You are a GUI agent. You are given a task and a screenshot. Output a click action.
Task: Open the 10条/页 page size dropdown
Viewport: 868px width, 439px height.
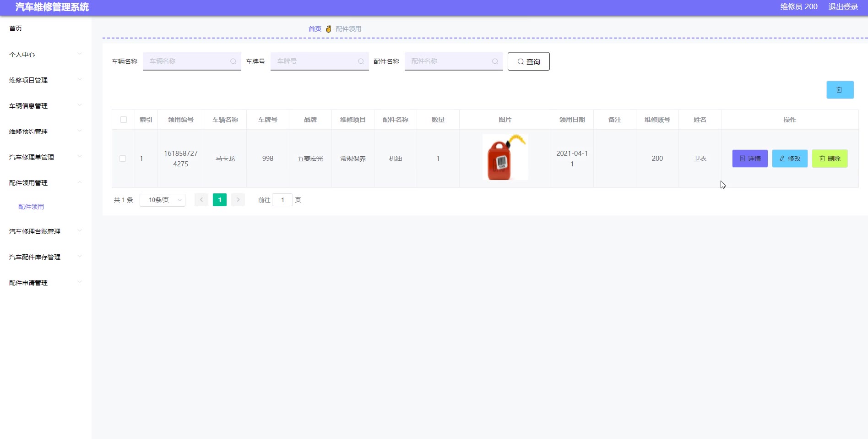click(163, 200)
